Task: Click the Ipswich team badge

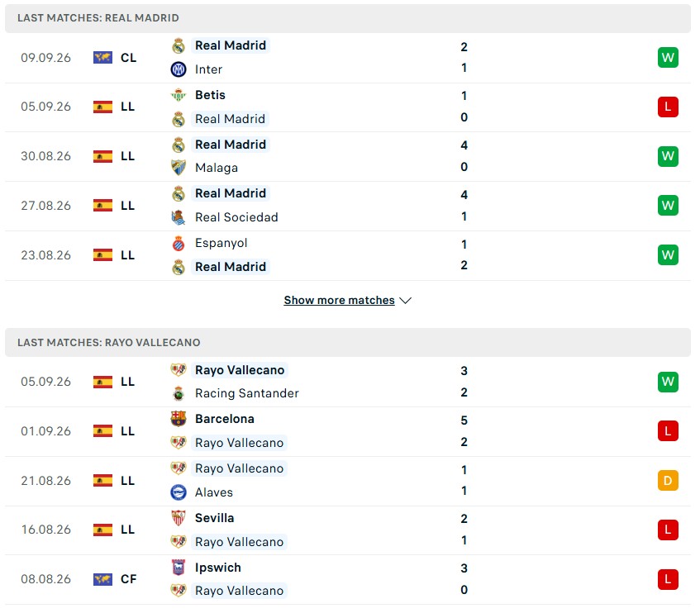Action: [x=179, y=568]
